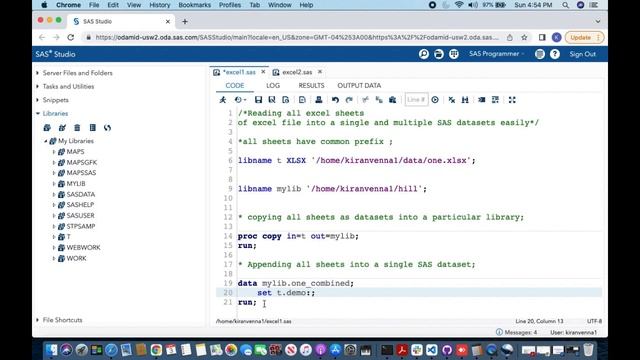The height and width of the screenshot is (360, 640).
Task: Click the clear all code icon
Action: pyautogui.click(x=451, y=100)
